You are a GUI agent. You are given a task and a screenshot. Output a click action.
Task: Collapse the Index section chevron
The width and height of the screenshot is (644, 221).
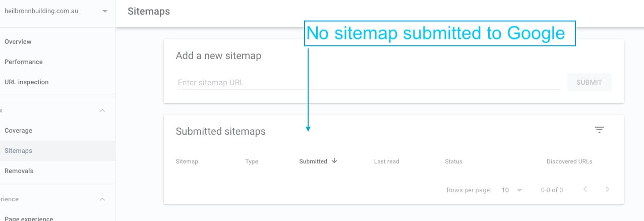102,110
